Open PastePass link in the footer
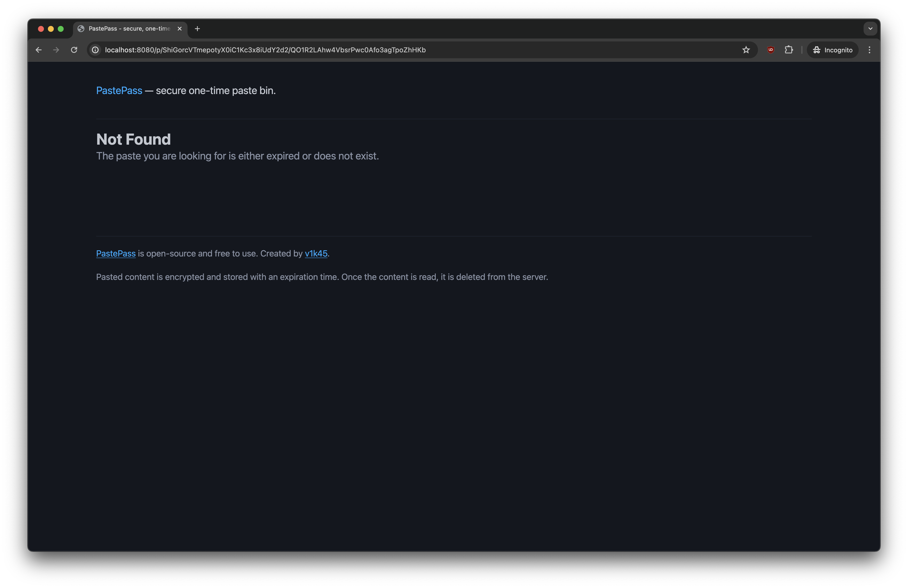 click(x=116, y=254)
